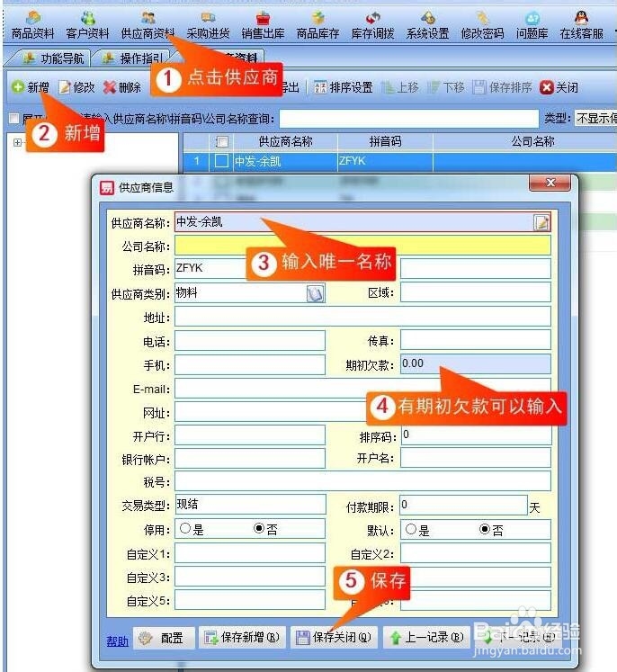This screenshot has height=672, width=617.
Task: Select ZFYK cell in supplier table
Action: point(385,161)
